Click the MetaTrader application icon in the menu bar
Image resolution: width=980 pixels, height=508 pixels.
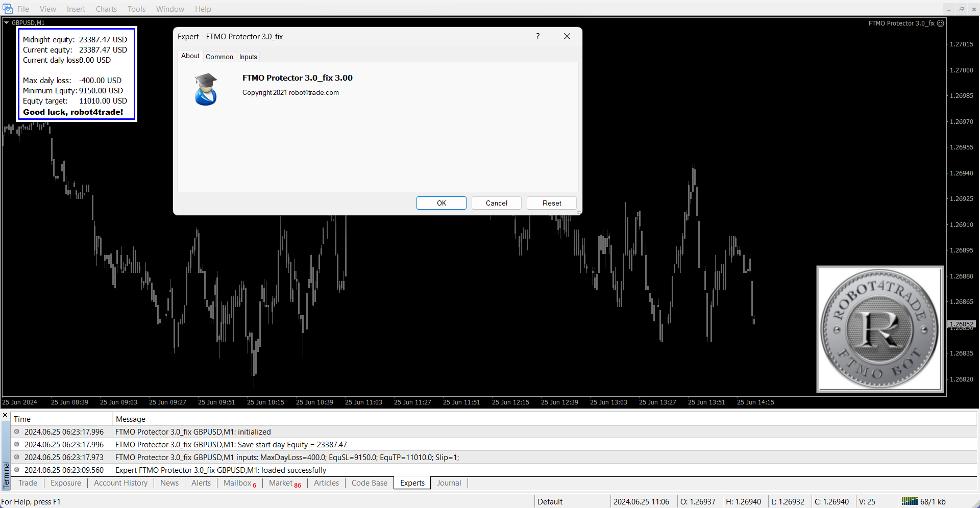pyautogui.click(x=7, y=9)
